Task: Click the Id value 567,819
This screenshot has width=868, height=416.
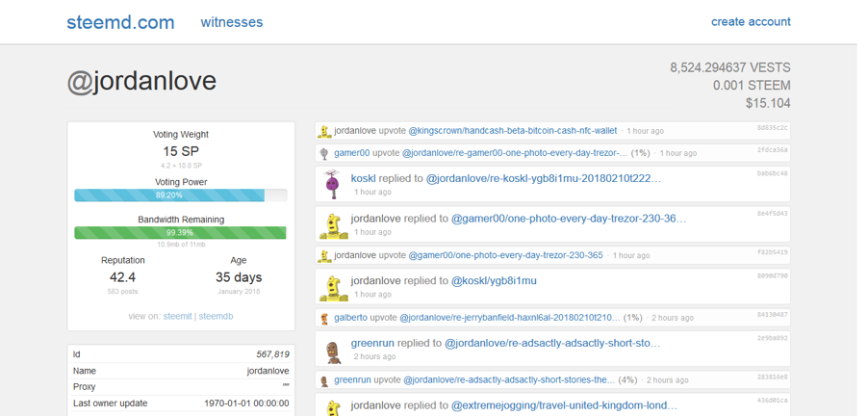Action: pyautogui.click(x=272, y=354)
